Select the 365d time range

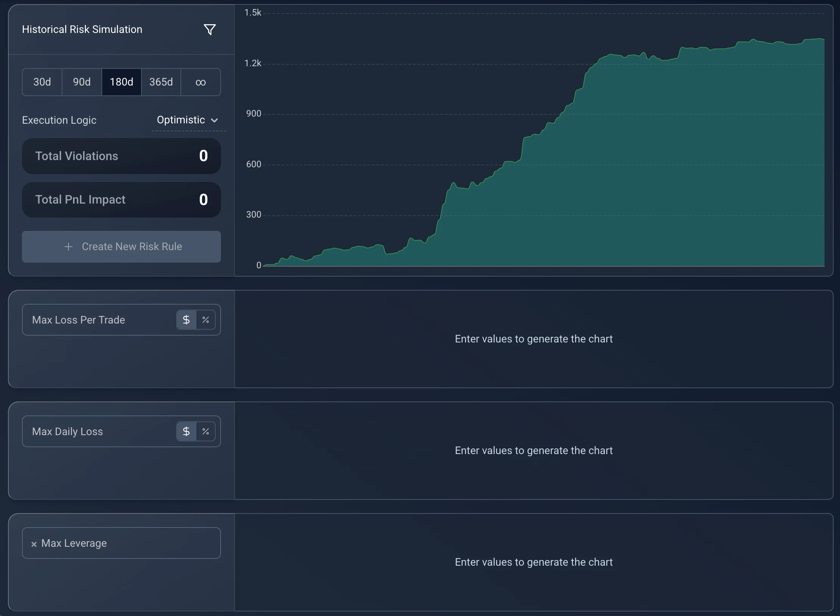161,82
